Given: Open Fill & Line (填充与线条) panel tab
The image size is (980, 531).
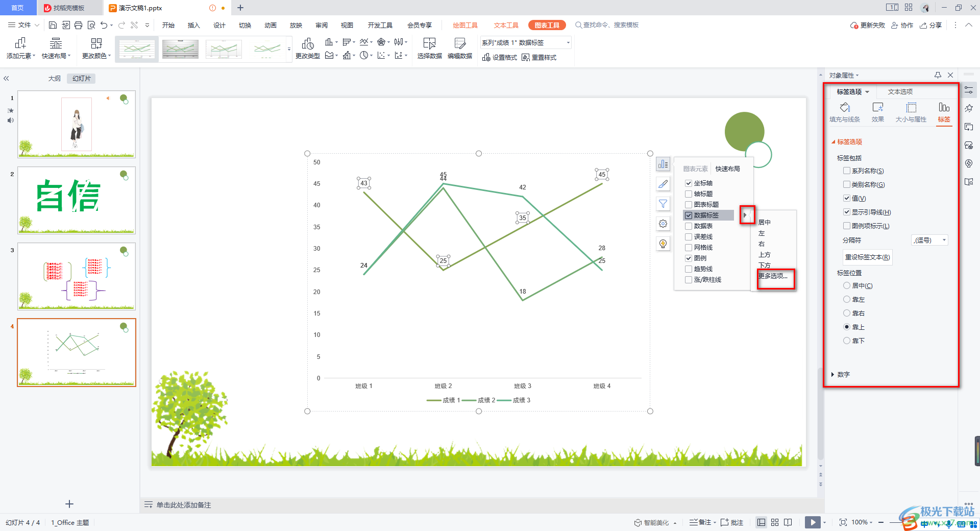Looking at the screenshot, I should 845,112.
